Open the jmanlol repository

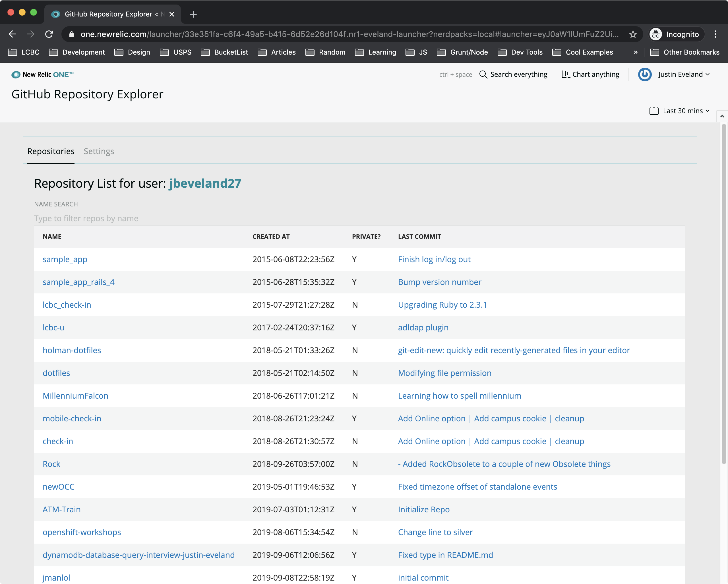tap(56, 577)
